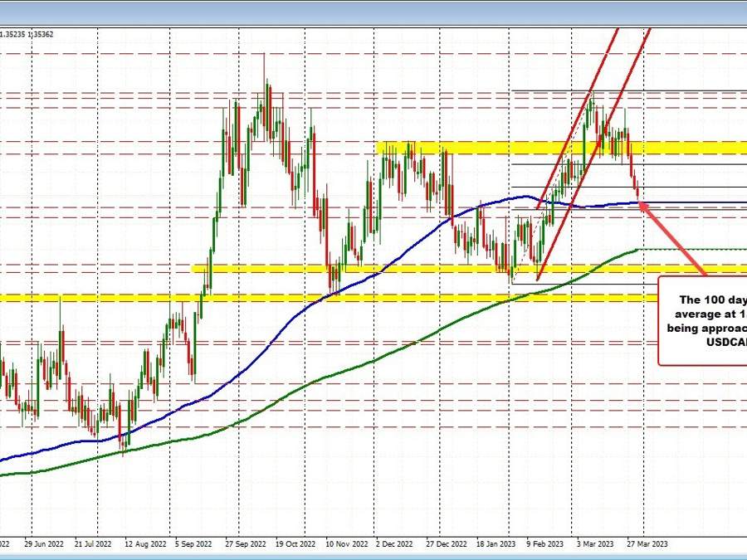This screenshot has width=747, height=560.
Task: Click the 2 Dec 2022 date label
Action: coord(395,544)
